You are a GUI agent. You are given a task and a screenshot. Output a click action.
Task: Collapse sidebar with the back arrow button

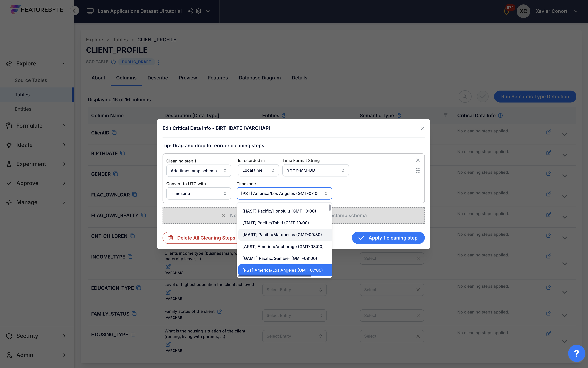click(74, 10)
